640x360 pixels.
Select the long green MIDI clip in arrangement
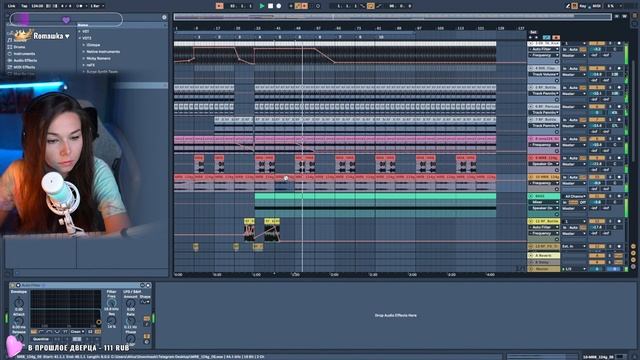pos(375,196)
